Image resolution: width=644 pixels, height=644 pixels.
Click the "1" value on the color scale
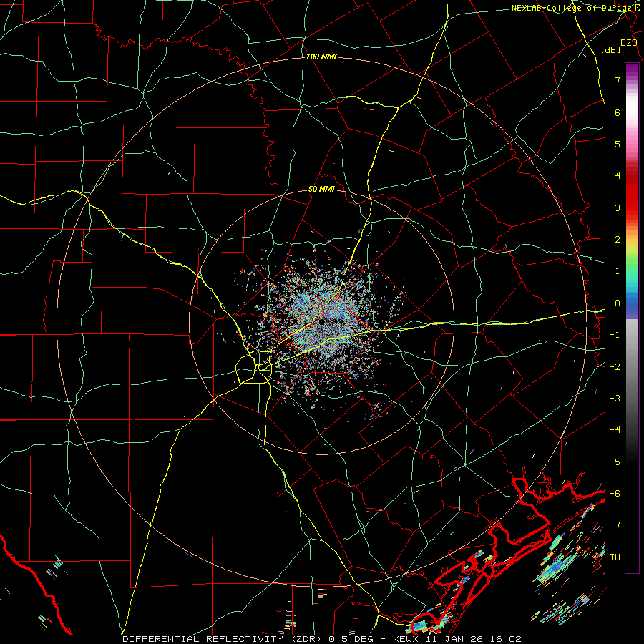tap(618, 271)
